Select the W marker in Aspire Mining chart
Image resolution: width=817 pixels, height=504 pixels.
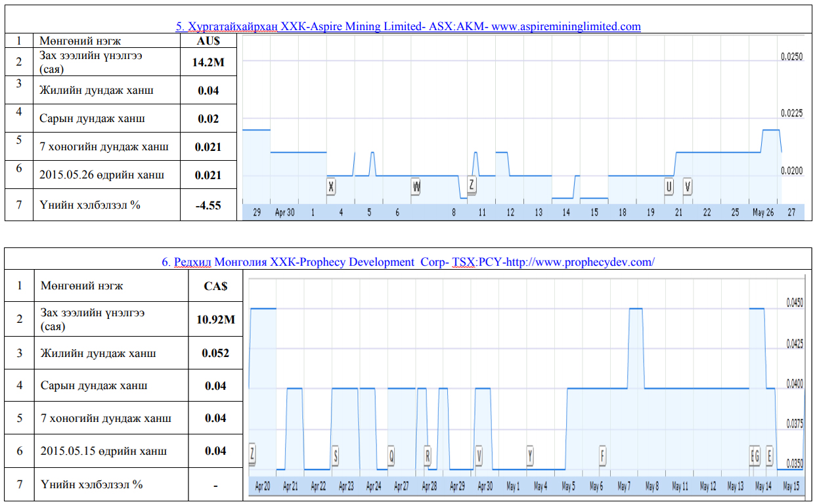tap(416, 186)
